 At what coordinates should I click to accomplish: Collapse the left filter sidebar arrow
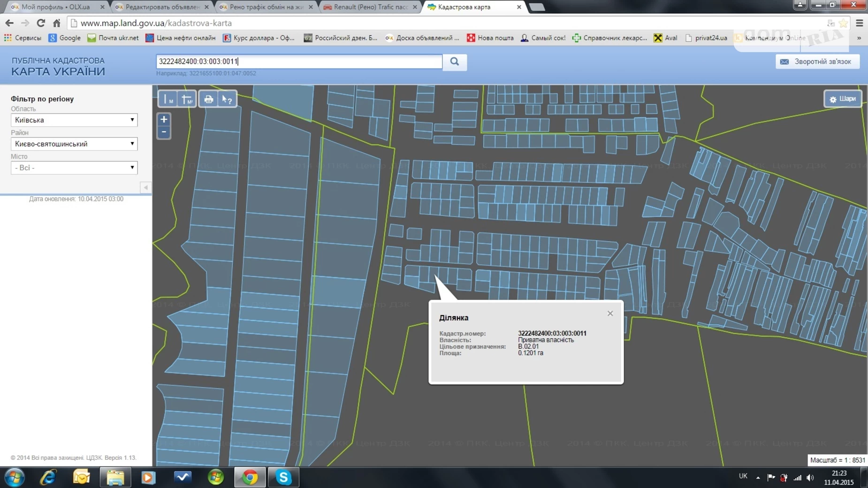(x=146, y=188)
